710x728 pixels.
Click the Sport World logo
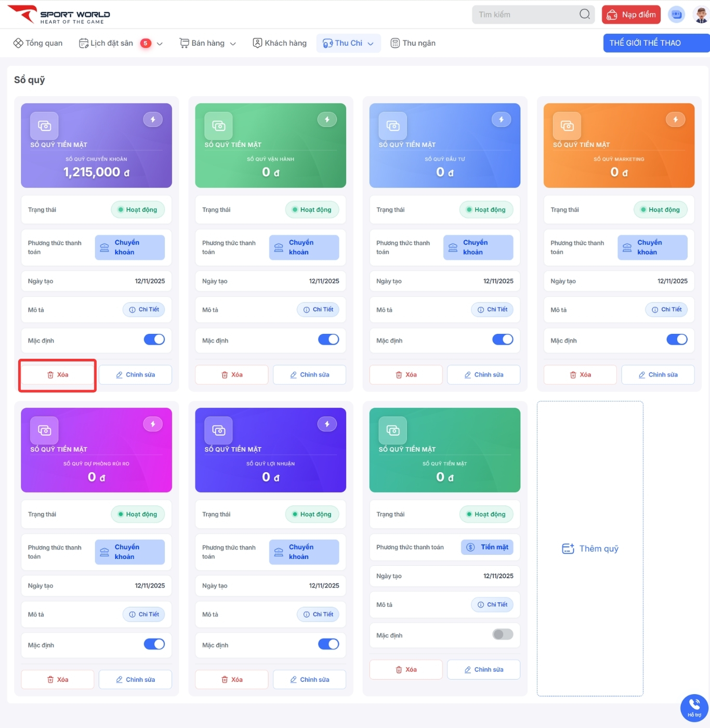click(x=59, y=15)
